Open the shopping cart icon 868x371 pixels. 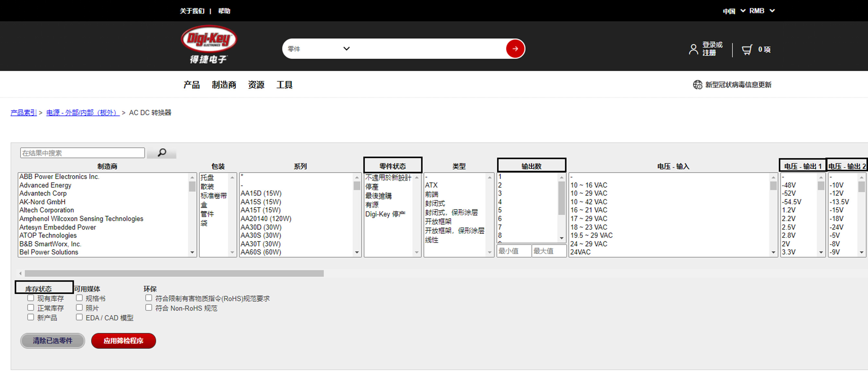[747, 50]
